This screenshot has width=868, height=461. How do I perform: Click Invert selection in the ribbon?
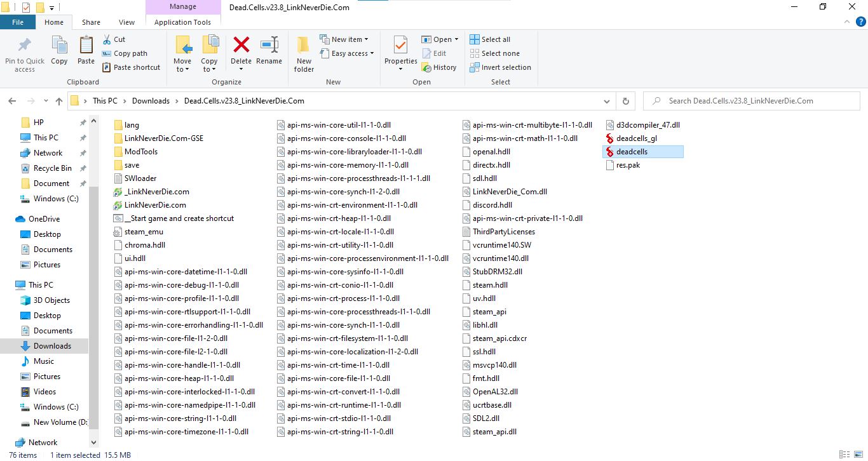[500, 67]
